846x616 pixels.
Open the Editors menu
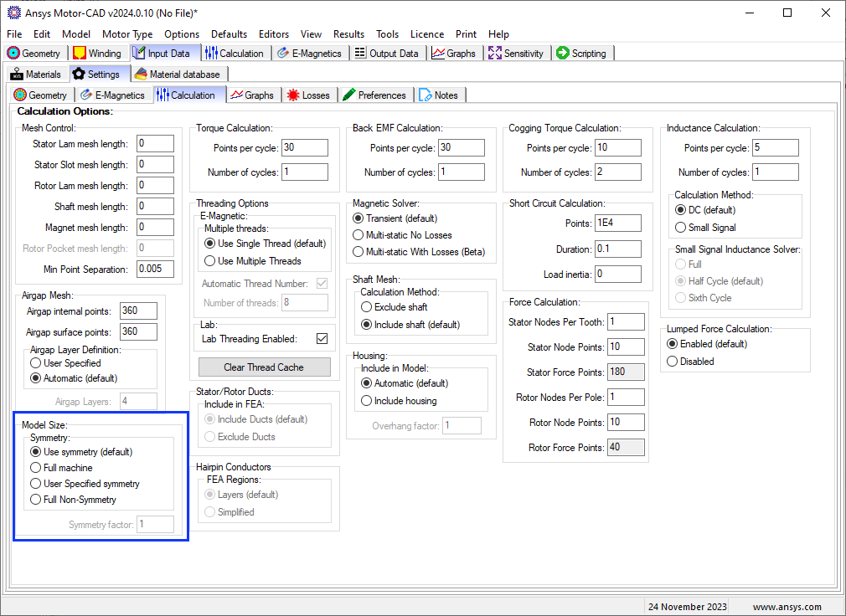click(x=274, y=34)
